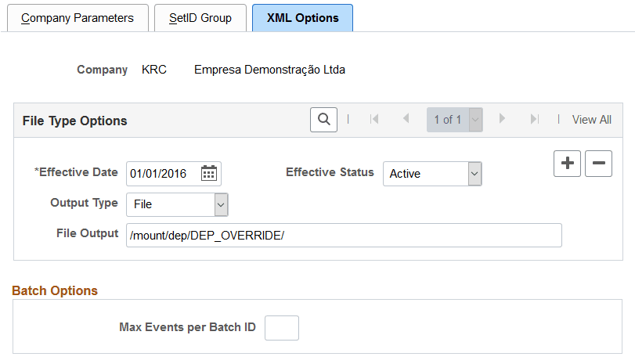Open the Effective Date calendar picker

(208, 173)
